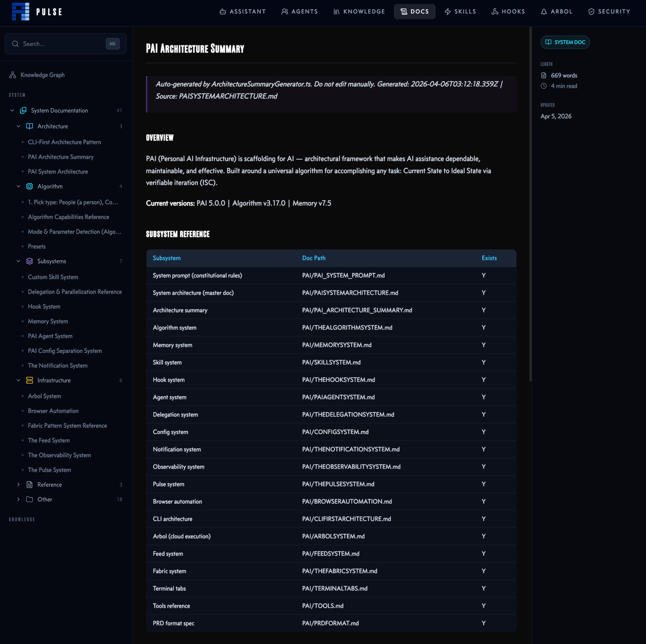Click the search magnifier icon
The height and width of the screenshot is (644, 646).
pos(15,44)
